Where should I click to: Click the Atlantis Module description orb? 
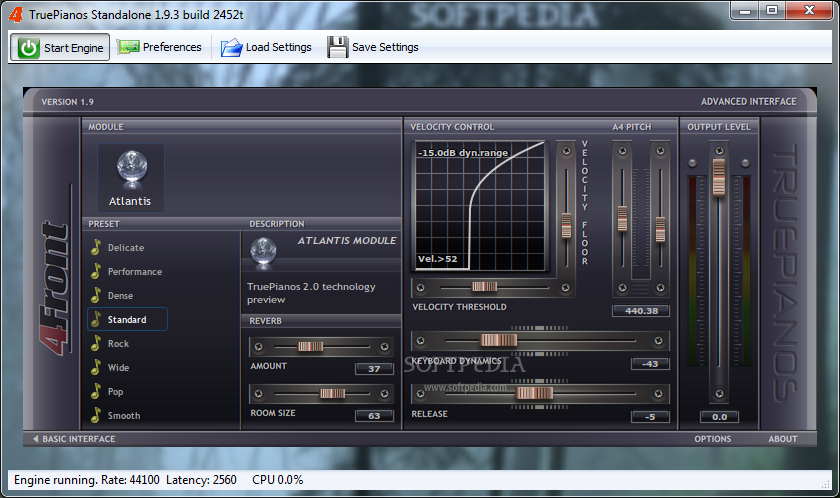point(264,252)
